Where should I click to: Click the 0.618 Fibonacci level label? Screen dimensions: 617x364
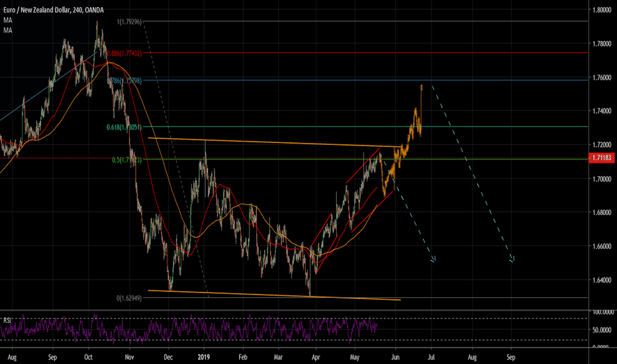pyautogui.click(x=124, y=127)
